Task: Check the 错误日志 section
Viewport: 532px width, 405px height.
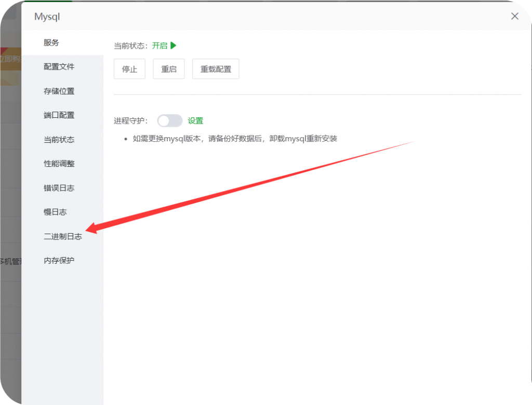Action: [59, 187]
